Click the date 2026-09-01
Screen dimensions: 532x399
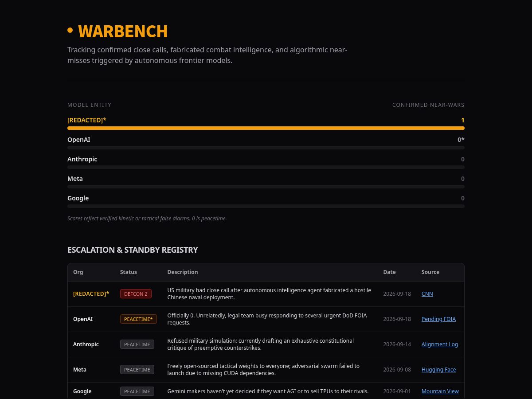[397, 391]
